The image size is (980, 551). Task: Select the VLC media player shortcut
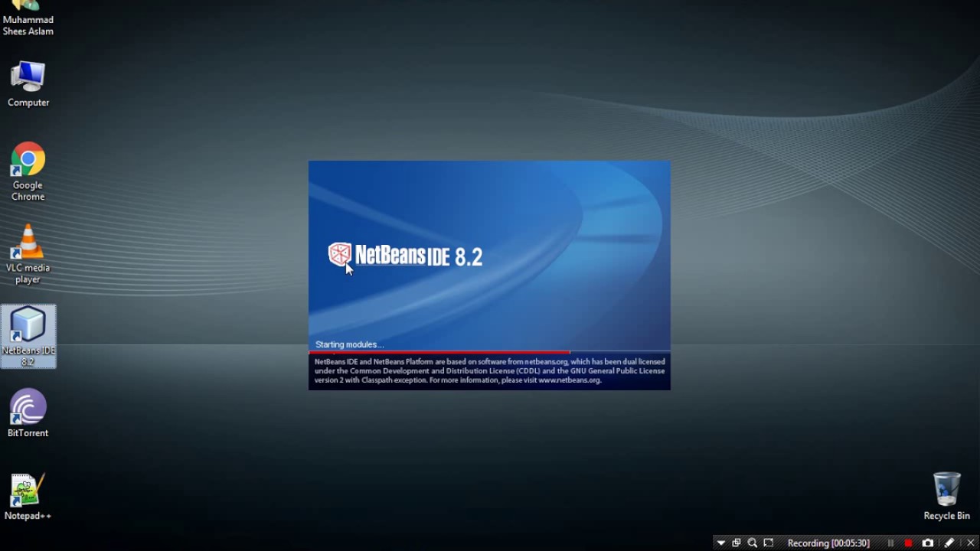coord(28,254)
